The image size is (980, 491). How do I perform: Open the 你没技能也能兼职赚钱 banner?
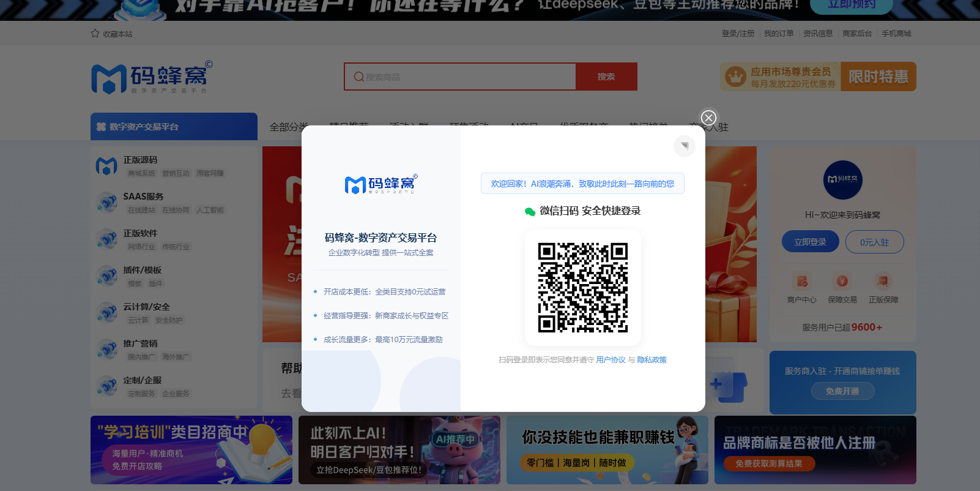click(607, 450)
